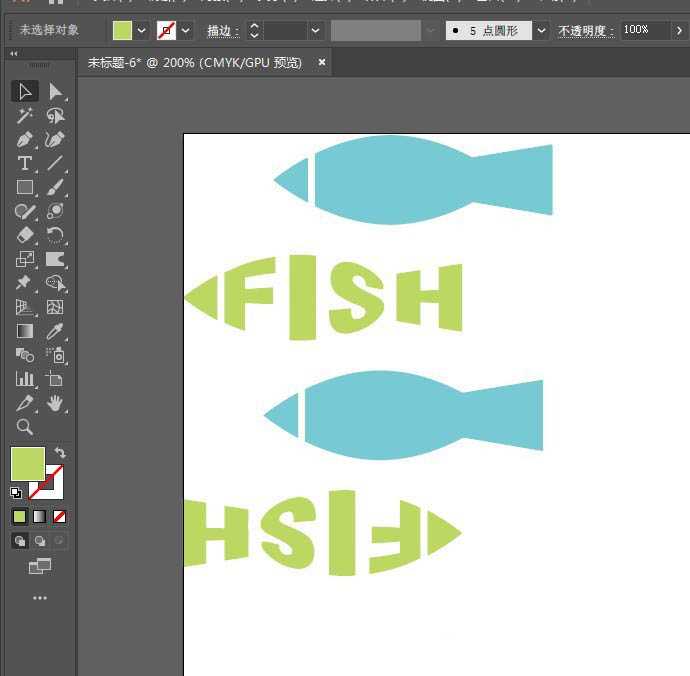
Task: Select the Eyedropper tool
Action: pyautogui.click(x=55, y=331)
